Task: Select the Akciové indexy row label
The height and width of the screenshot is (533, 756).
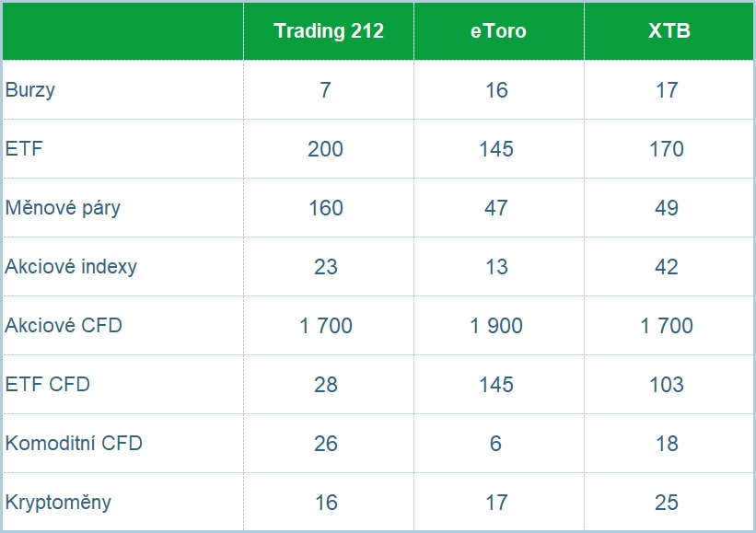Action: click(71, 267)
